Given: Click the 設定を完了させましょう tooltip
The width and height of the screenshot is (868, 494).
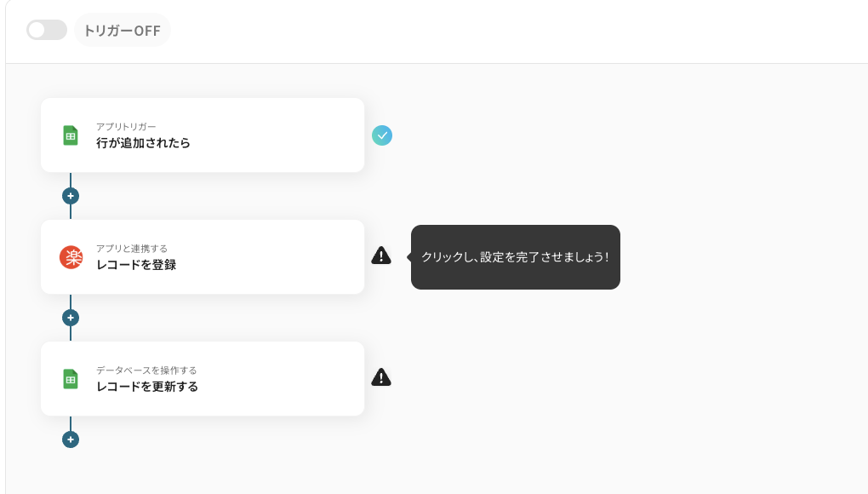Looking at the screenshot, I should 515,256.
